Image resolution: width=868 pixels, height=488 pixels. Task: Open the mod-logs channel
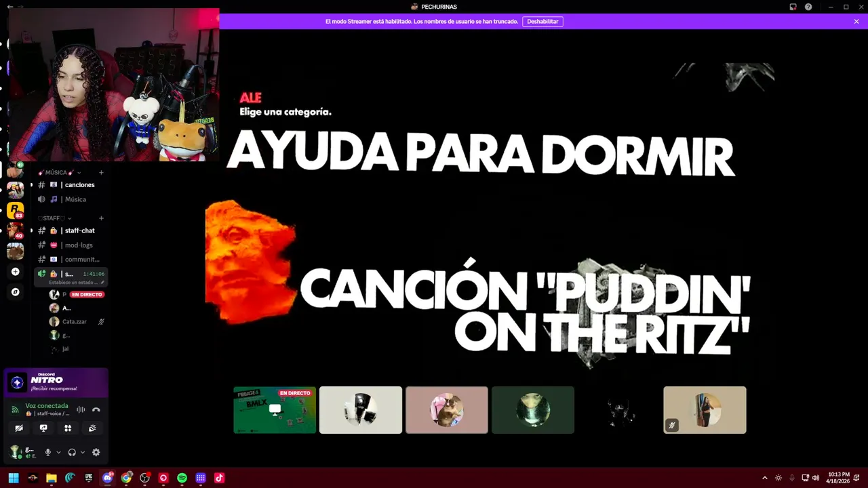(x=71, y=245)
